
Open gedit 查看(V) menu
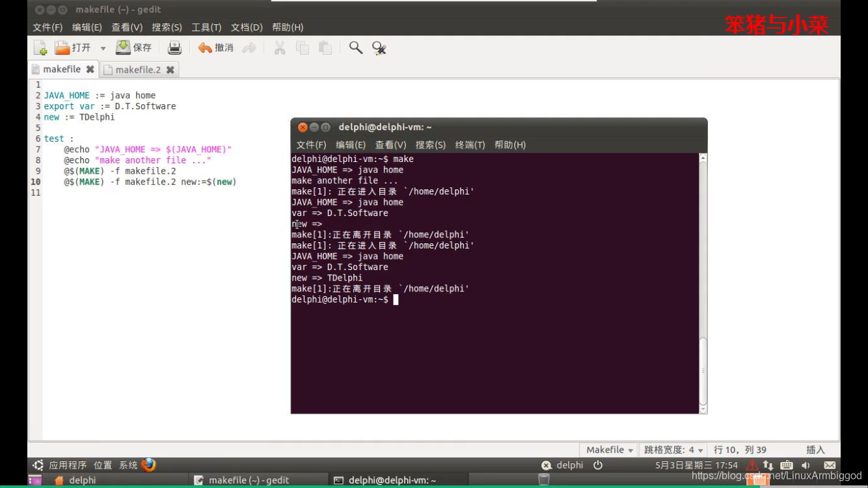pyautogui.click(x=127, y=27)
